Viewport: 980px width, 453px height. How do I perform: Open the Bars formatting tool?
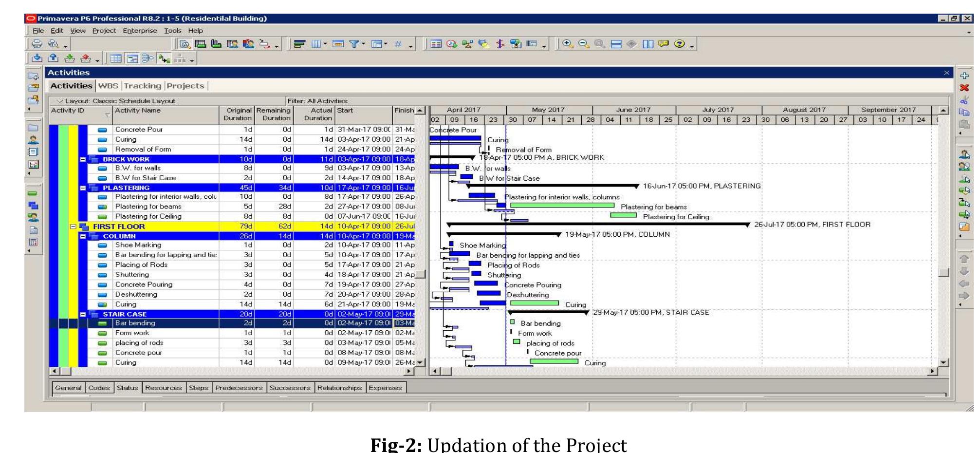coord(299,44)
